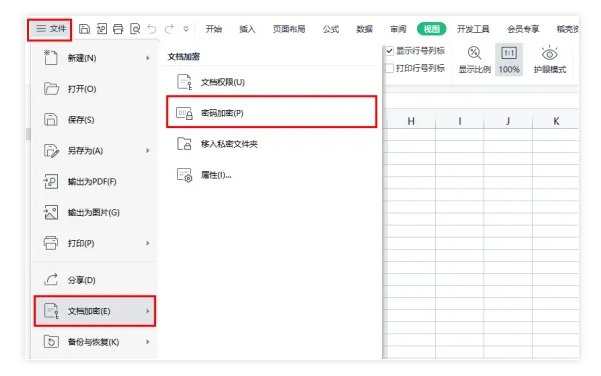The height and width of the screenshot is (376, 601).
Task: Click the password lock icon beside 密码加密
Action: 184,113
